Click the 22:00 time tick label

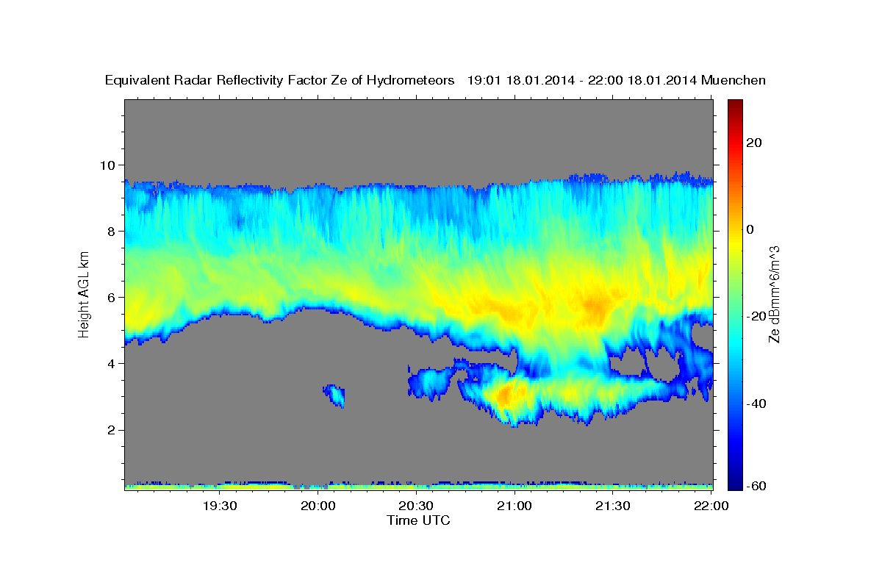point(711,506)
